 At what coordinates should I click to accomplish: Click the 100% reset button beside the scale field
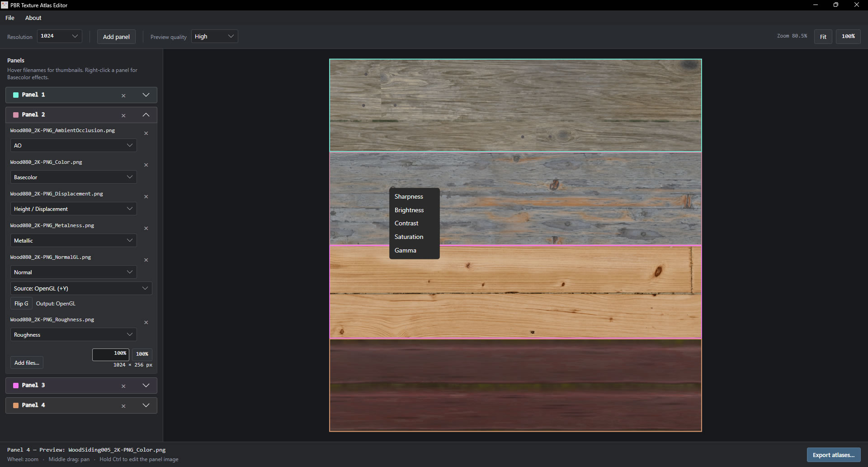click(x=142, y=354)
